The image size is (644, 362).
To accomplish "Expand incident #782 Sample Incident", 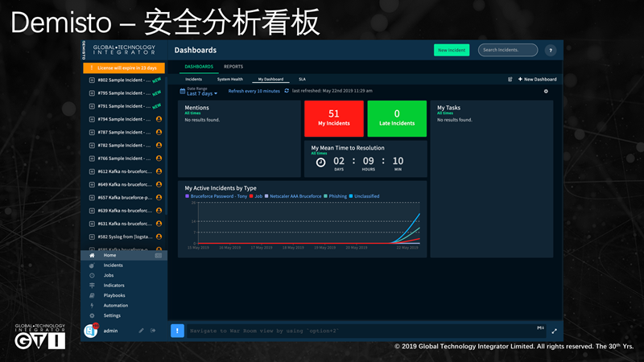I will click(92, 146).
